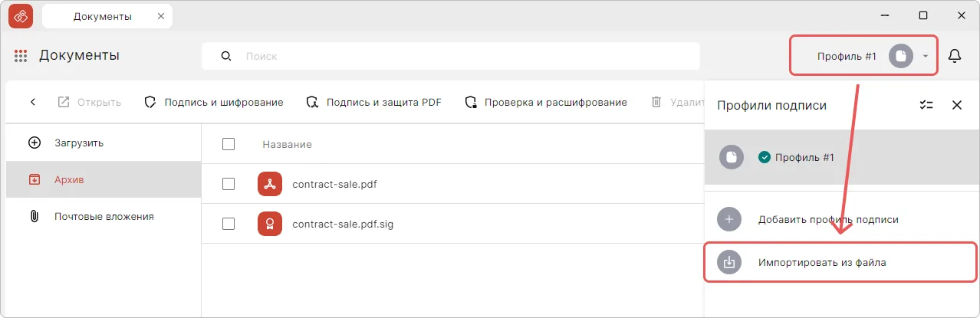Click the signature icon of contract-sale.pdf.sig
980x318 pixels.
point(270,224)
